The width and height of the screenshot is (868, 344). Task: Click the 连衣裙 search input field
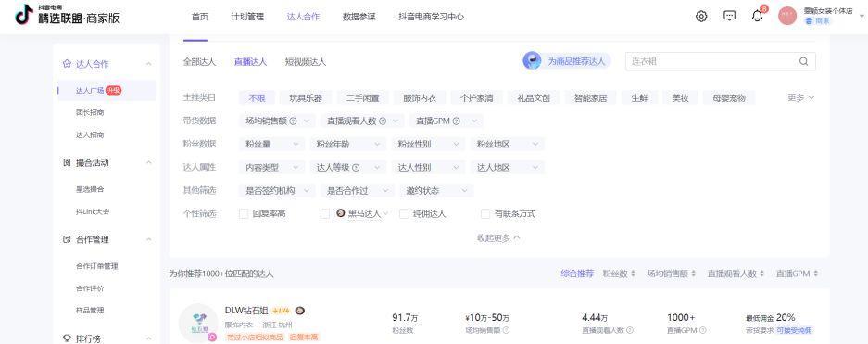pos(720,61)
